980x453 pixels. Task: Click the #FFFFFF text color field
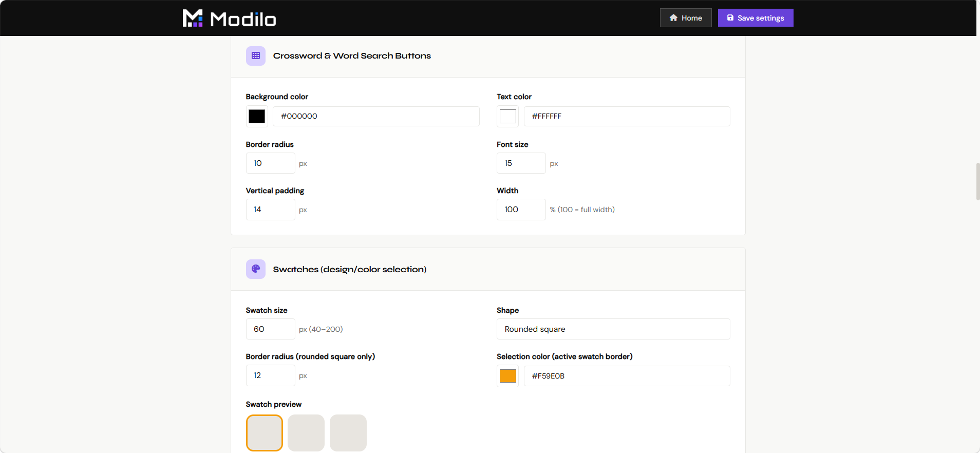(627, 117)
